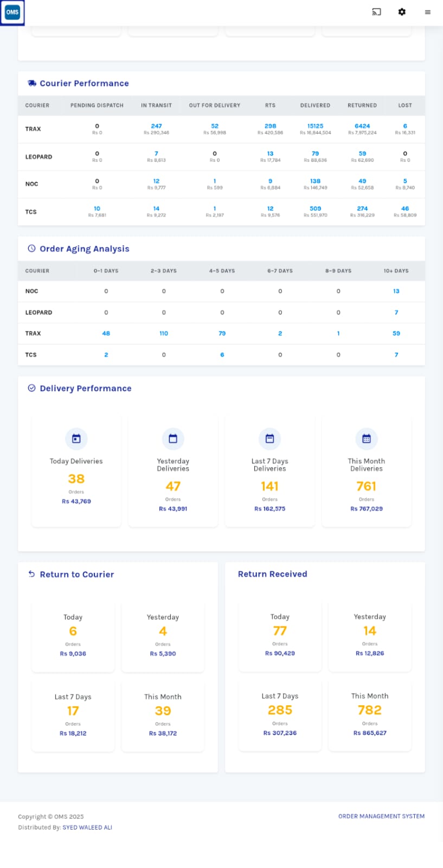Click the cast screen icon
This screenshot has width=443, height=868.
point(376,12)
